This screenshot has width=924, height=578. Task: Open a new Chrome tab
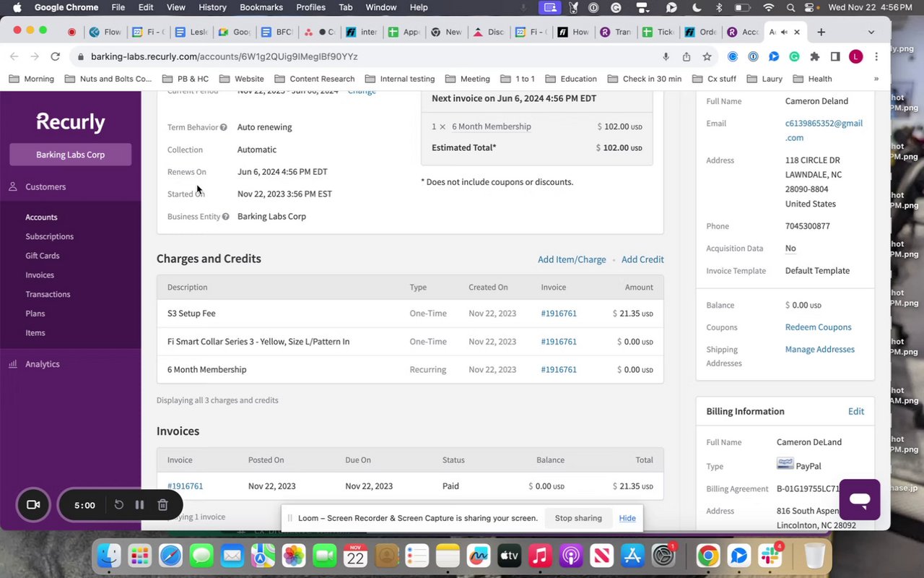click(821, 32)
